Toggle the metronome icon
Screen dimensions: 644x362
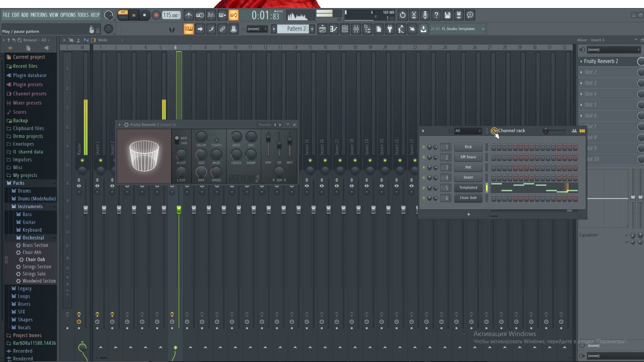[189, 15]
